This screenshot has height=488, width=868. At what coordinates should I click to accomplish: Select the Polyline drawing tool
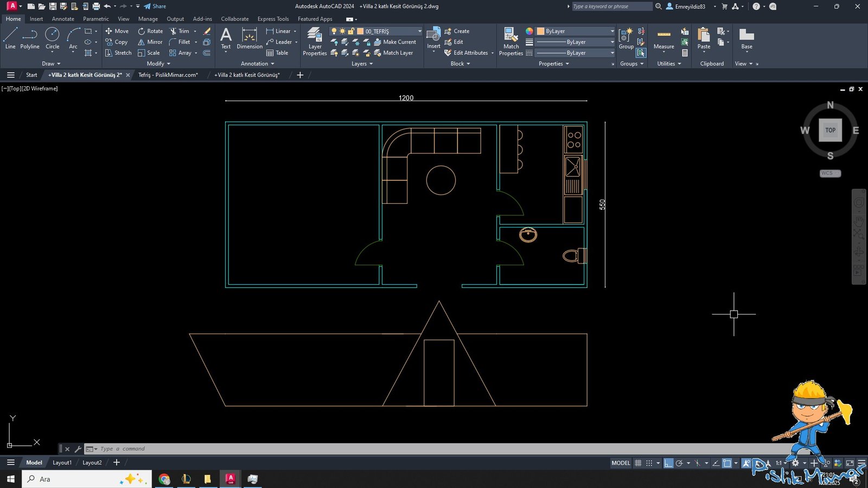30,39
